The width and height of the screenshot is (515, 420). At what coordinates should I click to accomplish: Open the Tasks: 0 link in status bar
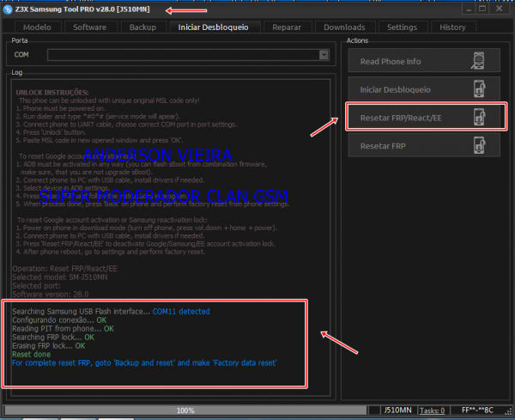pos(433,411)
